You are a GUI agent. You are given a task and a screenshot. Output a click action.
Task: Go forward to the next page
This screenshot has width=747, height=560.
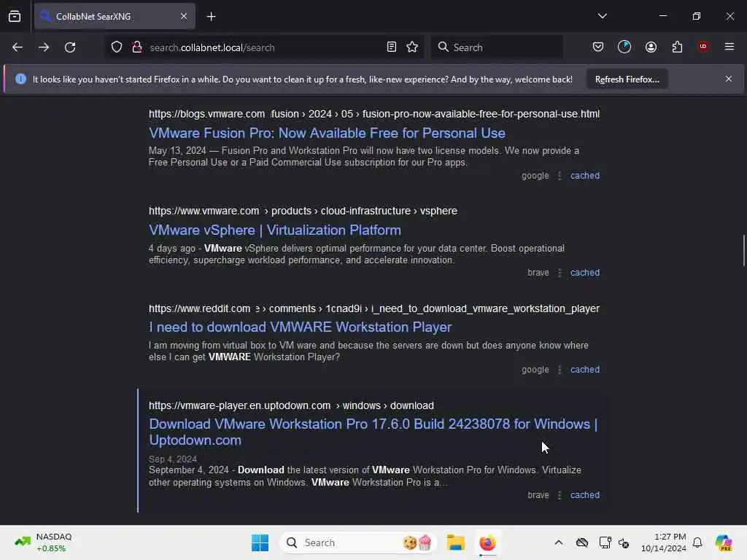44,47
